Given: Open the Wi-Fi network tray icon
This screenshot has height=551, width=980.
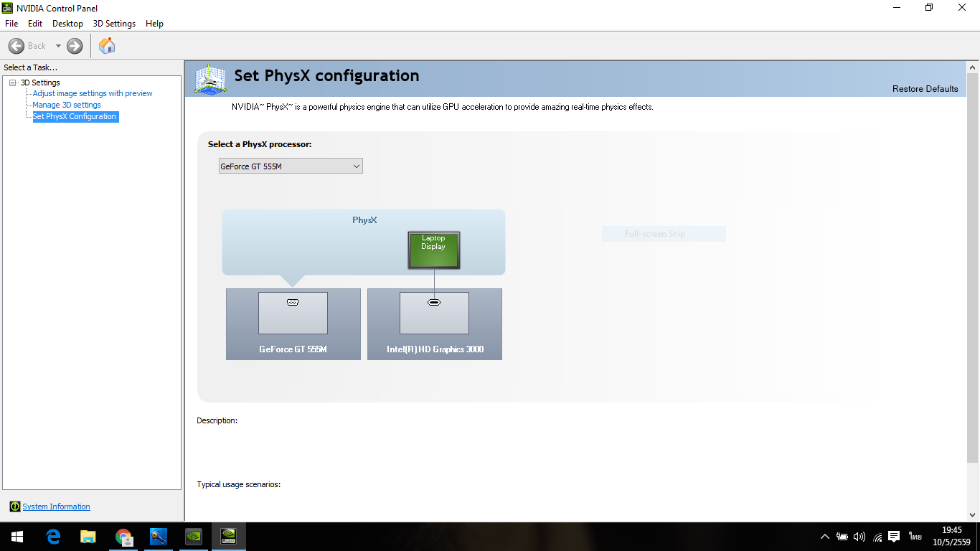Looking at the screenshot, I should [x=877, y=537].
